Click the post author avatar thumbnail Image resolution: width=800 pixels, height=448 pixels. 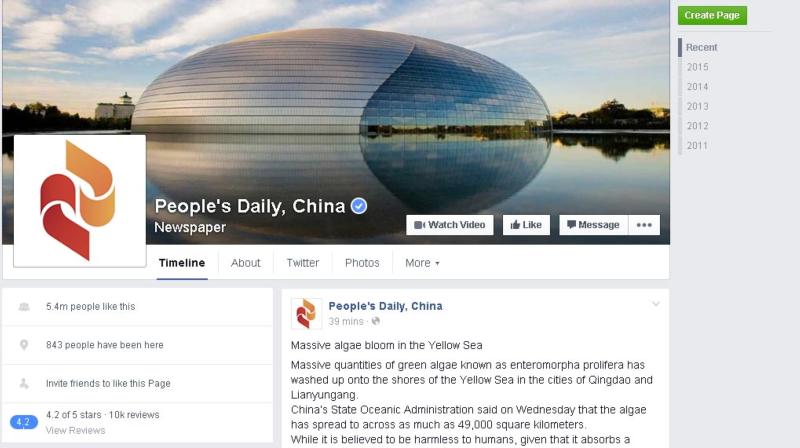pyautogui.click(x=306, y=313)
